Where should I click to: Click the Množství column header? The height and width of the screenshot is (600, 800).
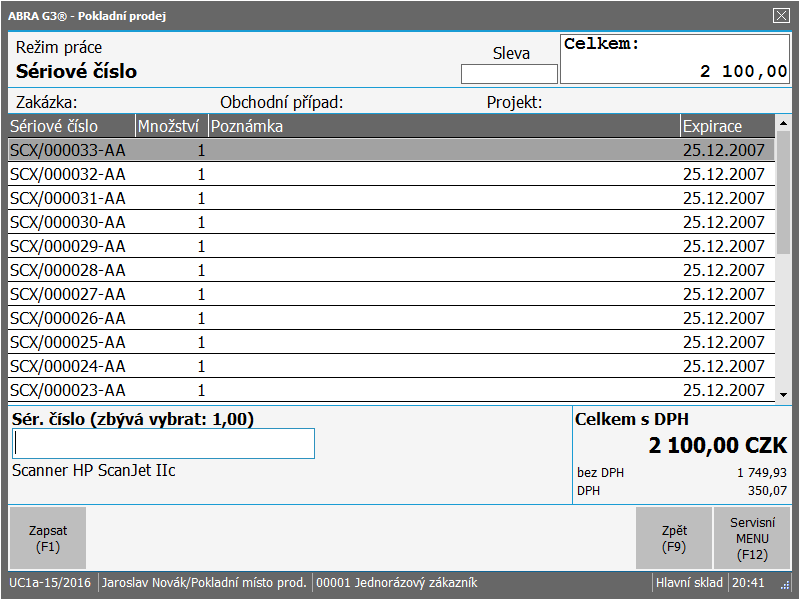pyautogui.click(x=171, y=126)
